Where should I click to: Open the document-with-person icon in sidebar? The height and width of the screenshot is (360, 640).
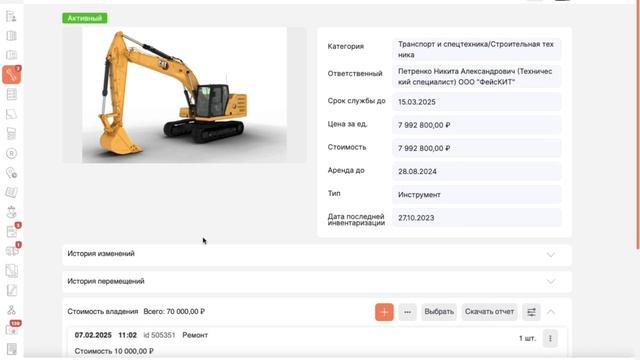click(x=11, y=16)
